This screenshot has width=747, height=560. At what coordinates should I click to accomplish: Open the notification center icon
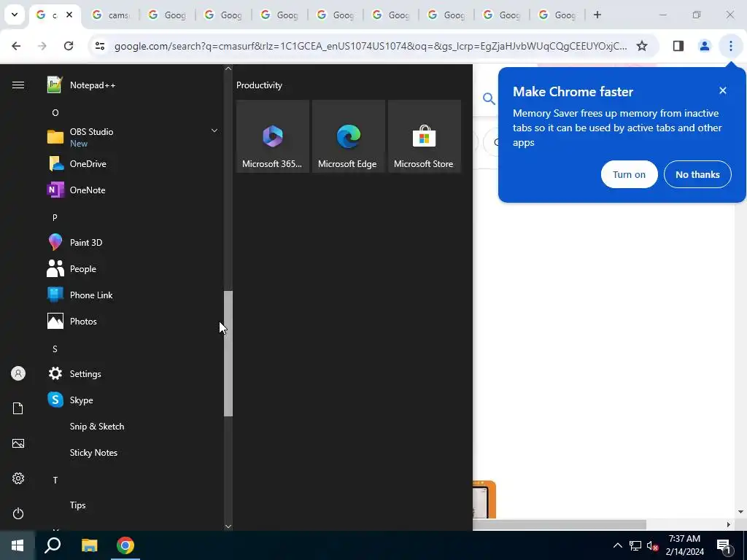click(724, 545)
